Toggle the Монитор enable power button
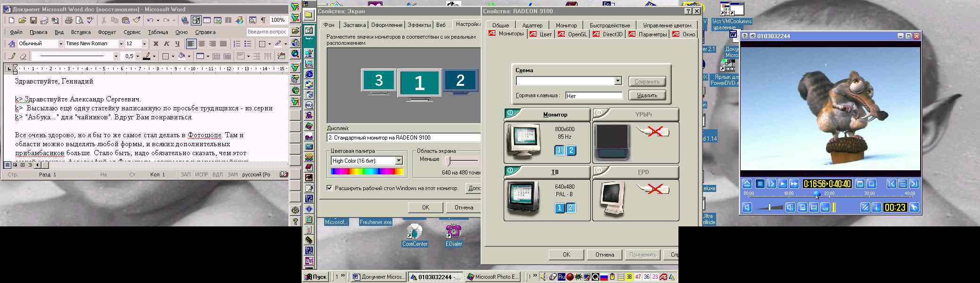980x283 pixels. (511, 114)
